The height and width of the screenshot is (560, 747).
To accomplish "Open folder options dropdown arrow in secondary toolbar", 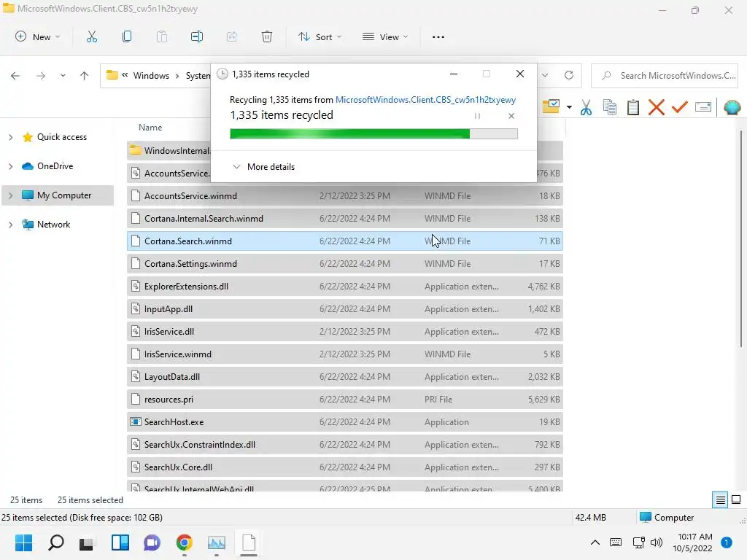I will (569, 107).
